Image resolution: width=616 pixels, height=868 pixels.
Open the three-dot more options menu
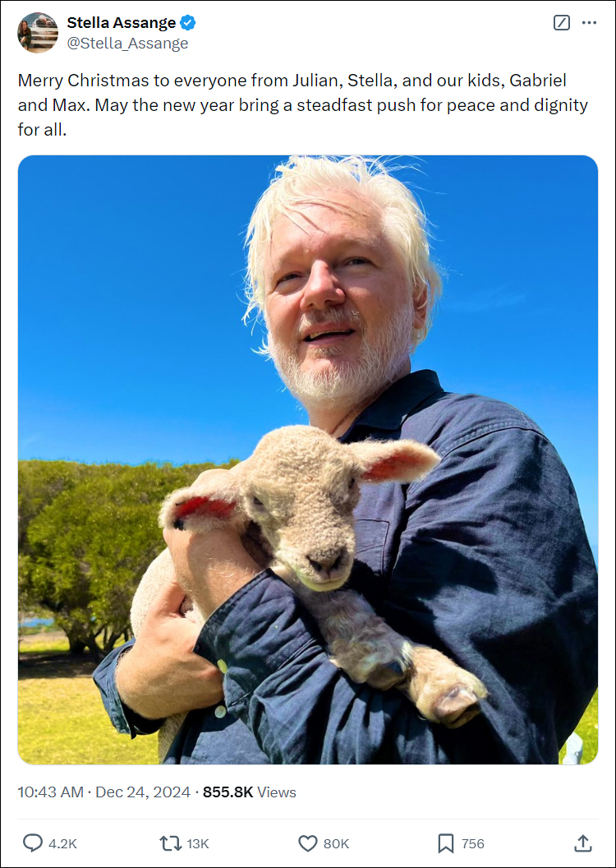[x=589, y=23]
